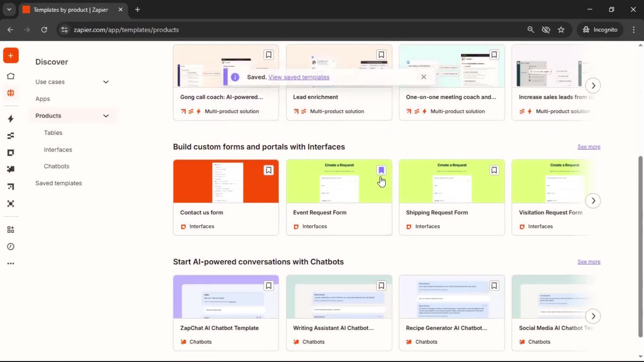The width and height of the screenshot is (644, 362).
Task: Bookmark this page with the star icon
Action: (x=561, y=30)
